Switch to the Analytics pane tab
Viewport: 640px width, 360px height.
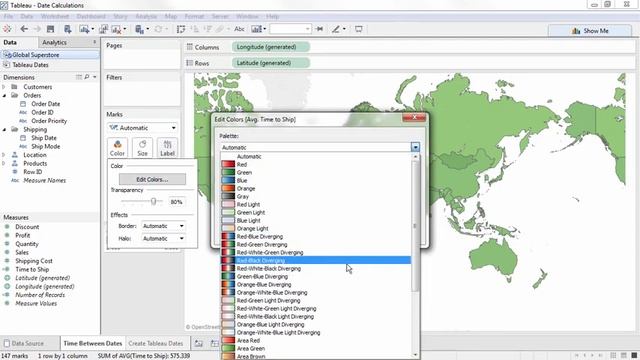54,42
